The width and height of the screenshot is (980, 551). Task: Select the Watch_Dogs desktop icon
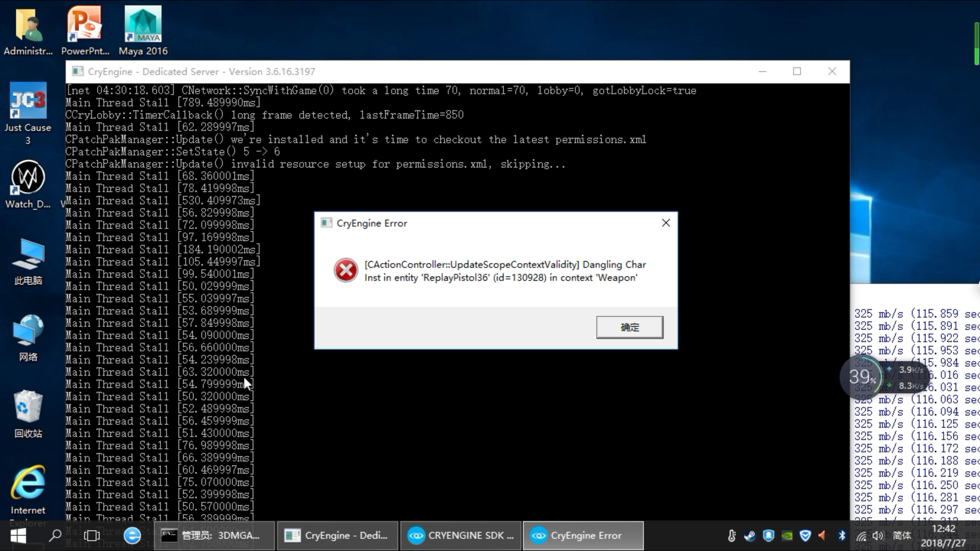click(x=28, y=184)
